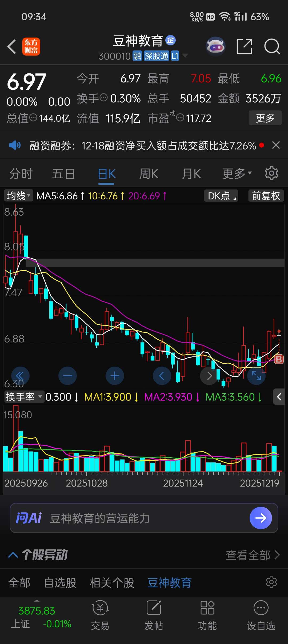Screen dimensions: 288x644
Task: Jump to earliest with double-left arrow
Action: coord(20,376)
